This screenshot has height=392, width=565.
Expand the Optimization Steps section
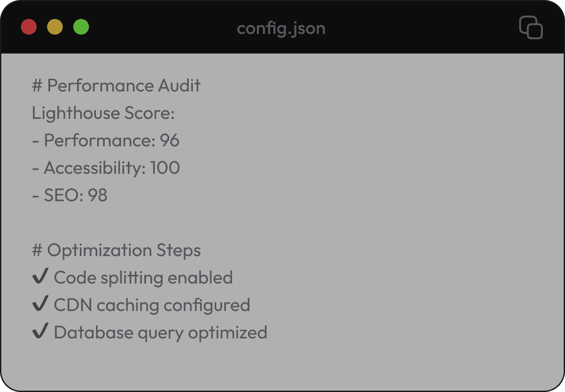[x=116, y=250]
